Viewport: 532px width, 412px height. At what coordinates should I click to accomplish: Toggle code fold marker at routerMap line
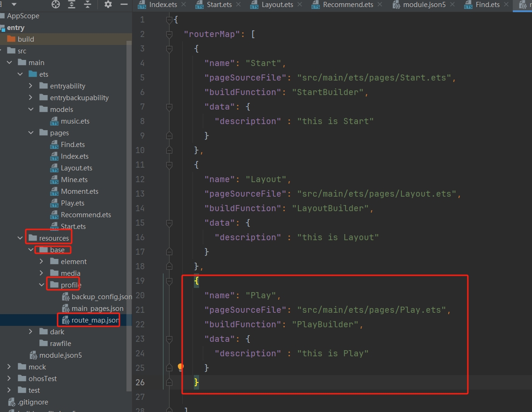[169, 34]
